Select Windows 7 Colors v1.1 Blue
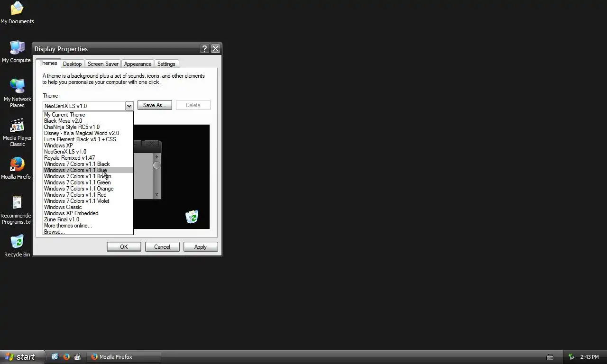607x364 pixels. [88, 170]
